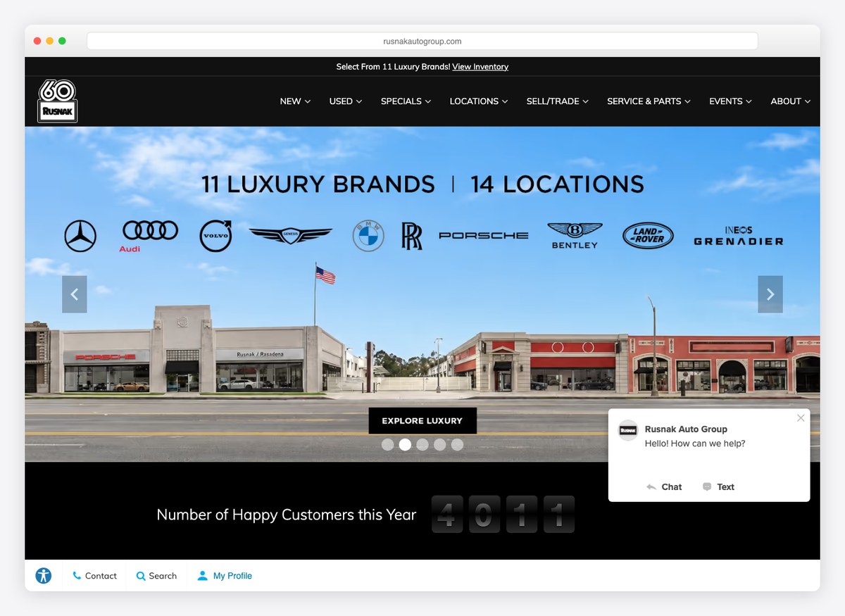Start a Chat conversation

[664, 486]
